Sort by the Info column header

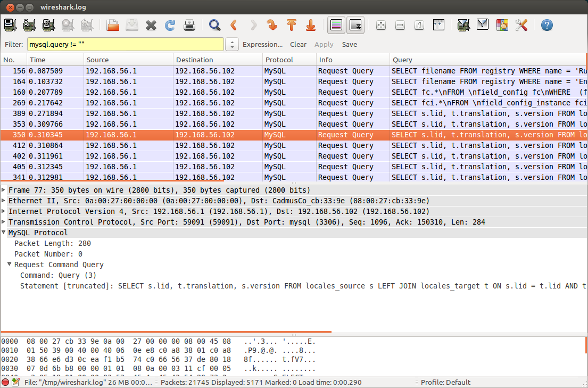pos(353,60)
